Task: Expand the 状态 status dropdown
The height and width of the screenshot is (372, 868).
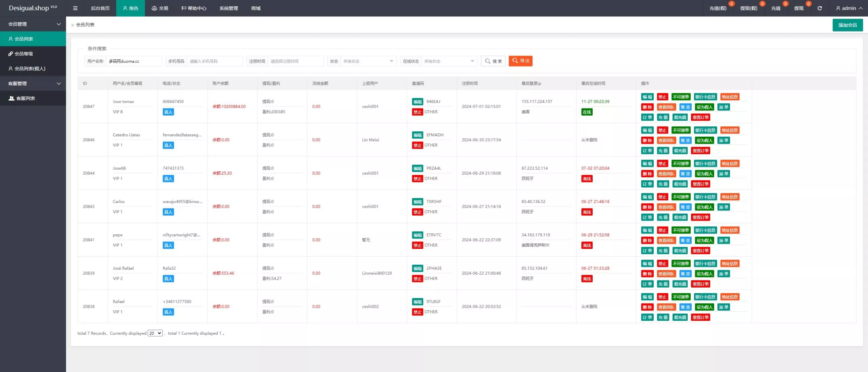Action: tap(368, 61)
